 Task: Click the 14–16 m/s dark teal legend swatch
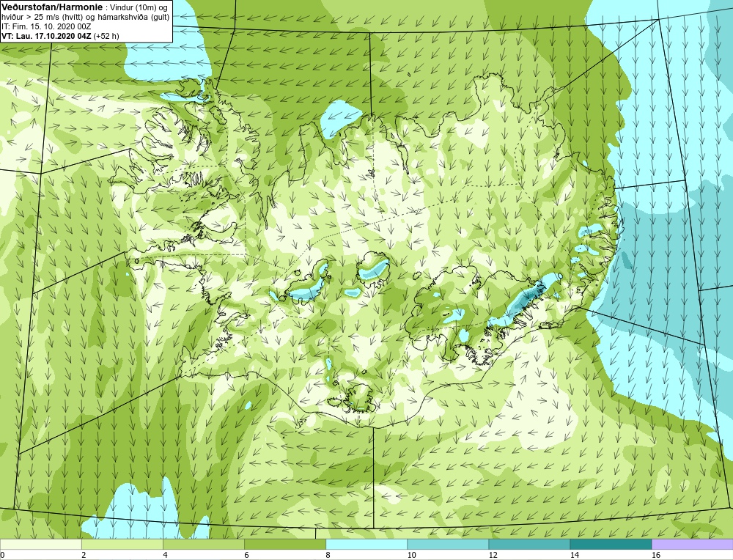point(610,544)
